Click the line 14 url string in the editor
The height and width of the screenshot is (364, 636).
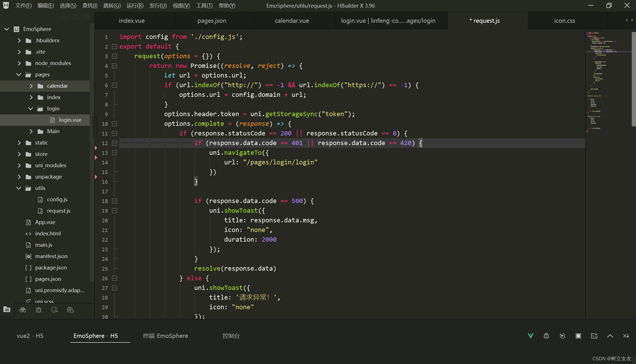(280, 162)
